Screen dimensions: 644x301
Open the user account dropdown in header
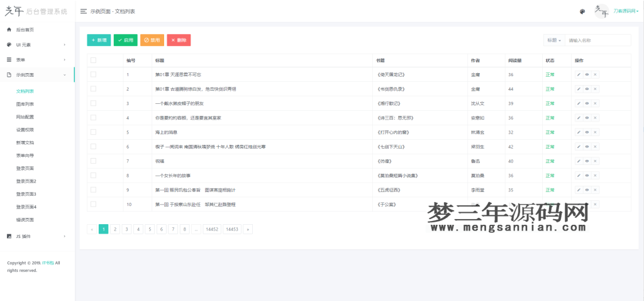[626, 11]
